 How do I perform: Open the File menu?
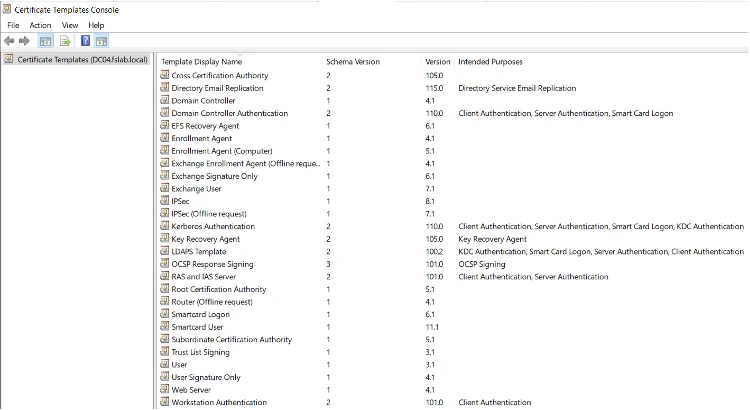point(13,25)
